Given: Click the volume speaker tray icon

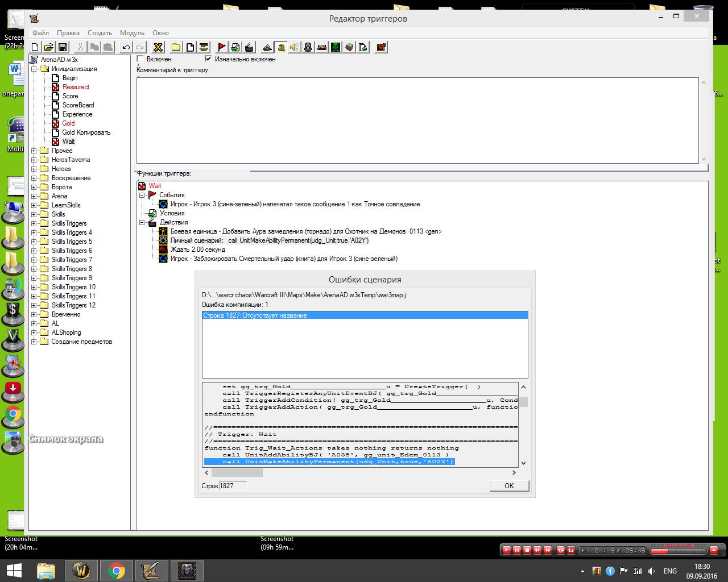Looking at the screenshot, I should (652, 571).
